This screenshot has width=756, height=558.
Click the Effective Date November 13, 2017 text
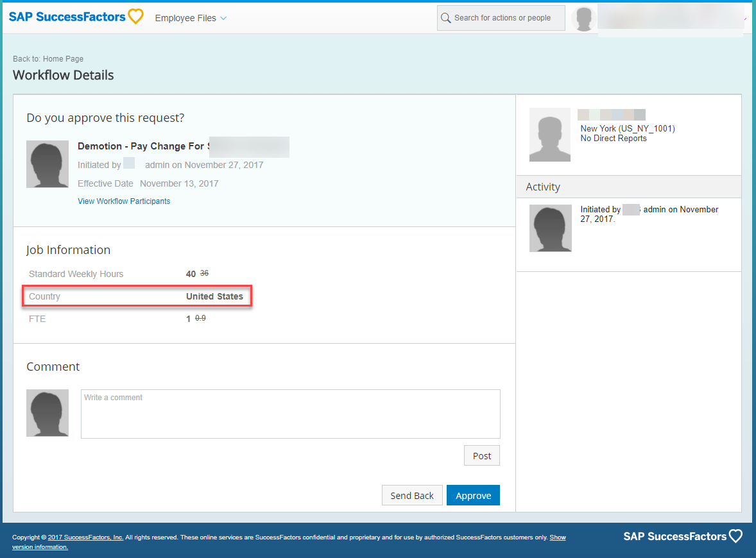tap(148, 183)
